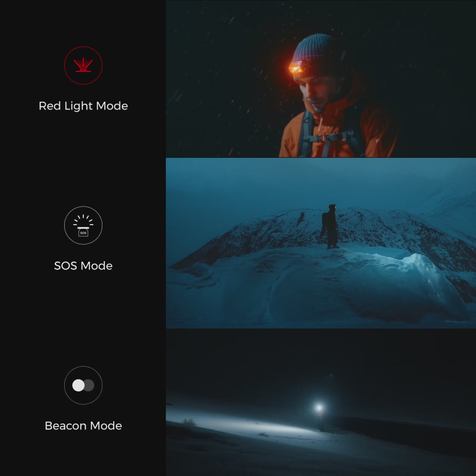Click the light beam on snowy ground

(248, 427)
